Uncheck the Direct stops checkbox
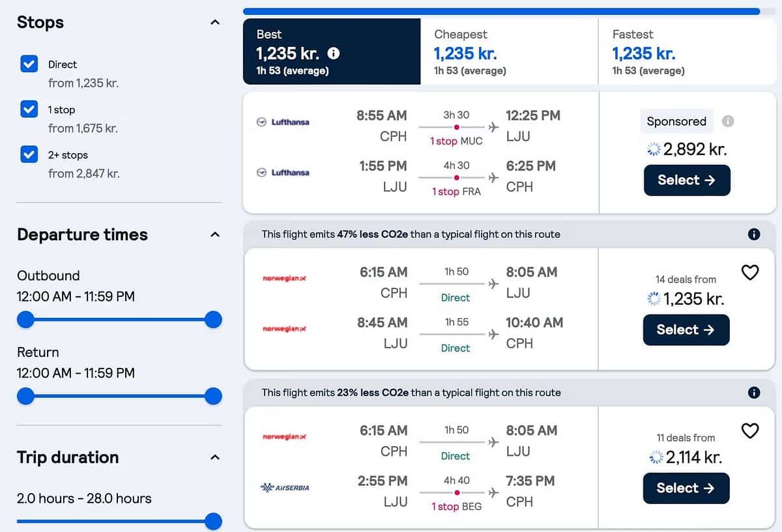Screen dimensions: 782x532 point(29,64)
